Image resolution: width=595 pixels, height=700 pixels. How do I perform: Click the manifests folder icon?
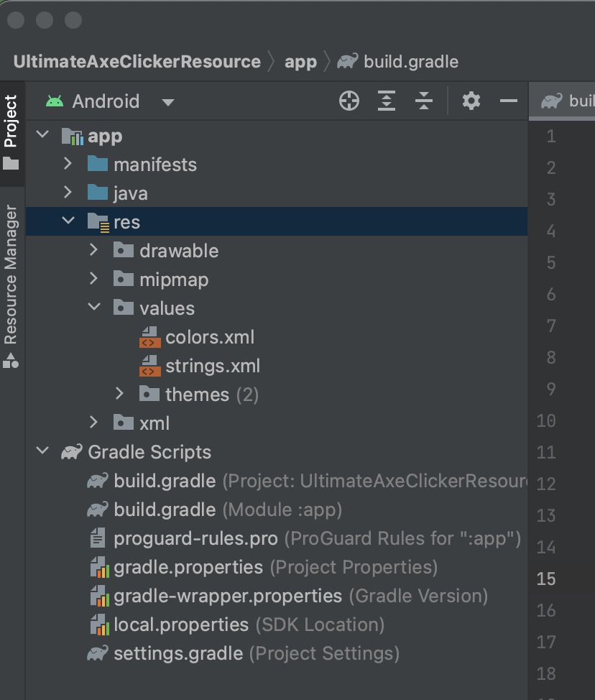[x=98, y=164]
